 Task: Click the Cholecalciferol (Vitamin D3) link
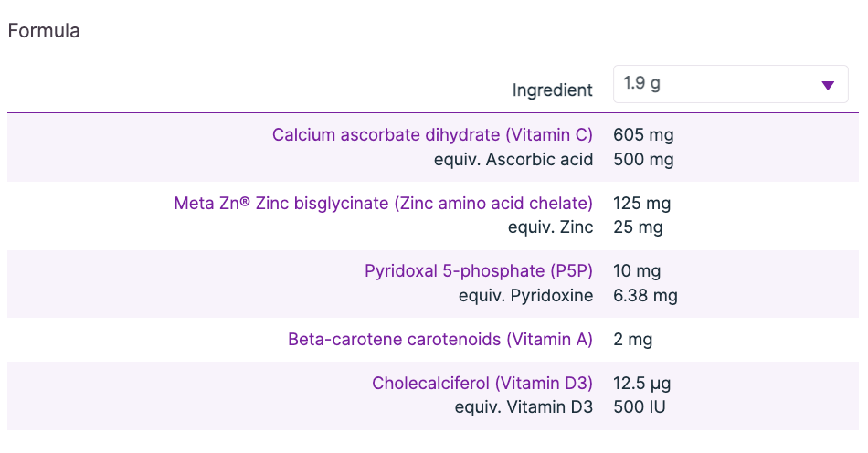tap(482, 384)
